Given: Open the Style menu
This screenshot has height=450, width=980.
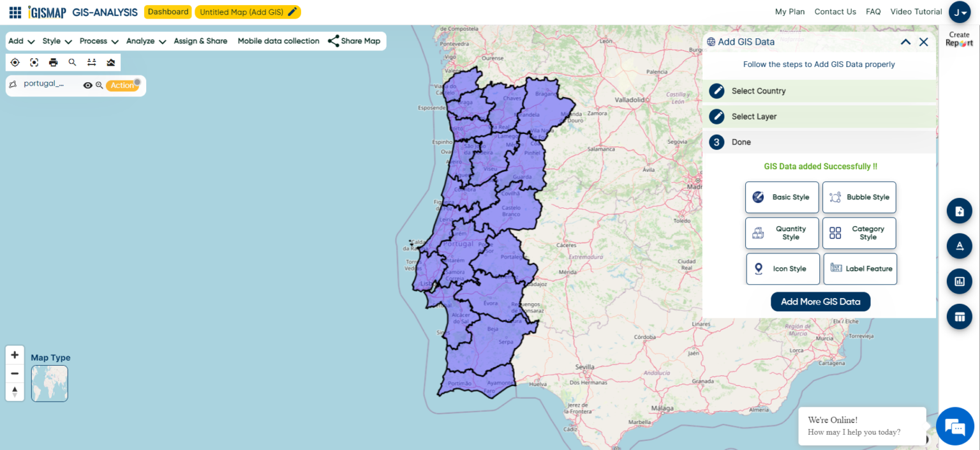Looking at the screenshot, I should tap(56, 41).
